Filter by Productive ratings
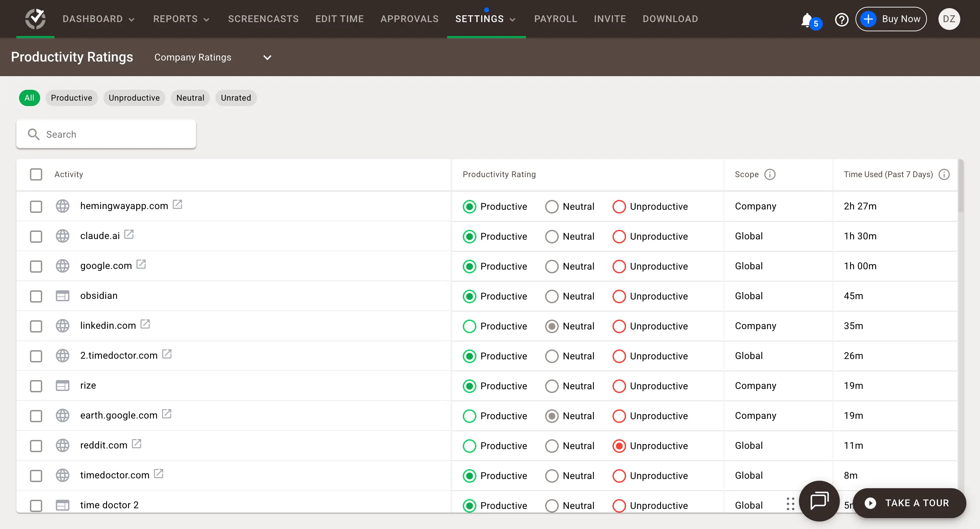The image size is (980, 529). click(71, 98)
